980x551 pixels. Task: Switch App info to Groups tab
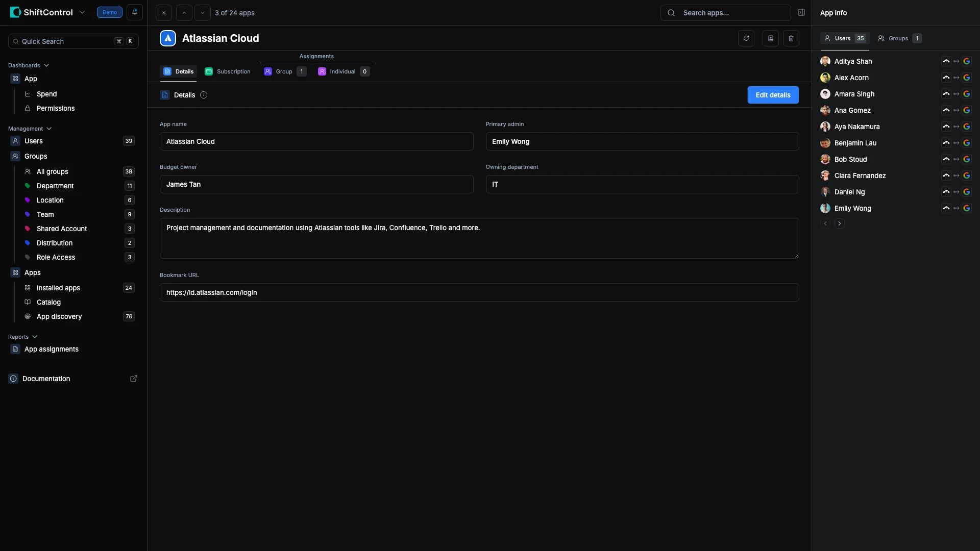click(898, 38)
